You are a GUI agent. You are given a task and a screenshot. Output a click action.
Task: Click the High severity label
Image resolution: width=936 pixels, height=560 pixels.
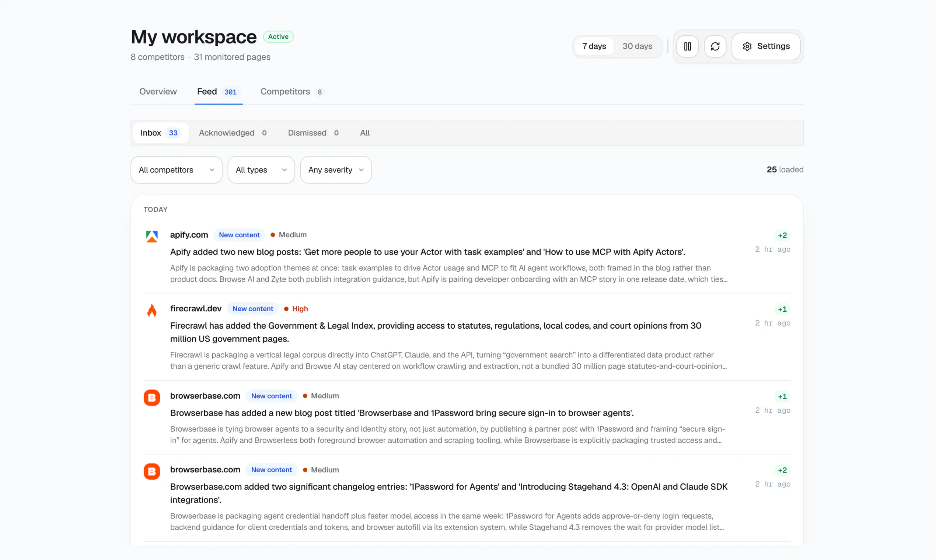click(x=296, y=309)
